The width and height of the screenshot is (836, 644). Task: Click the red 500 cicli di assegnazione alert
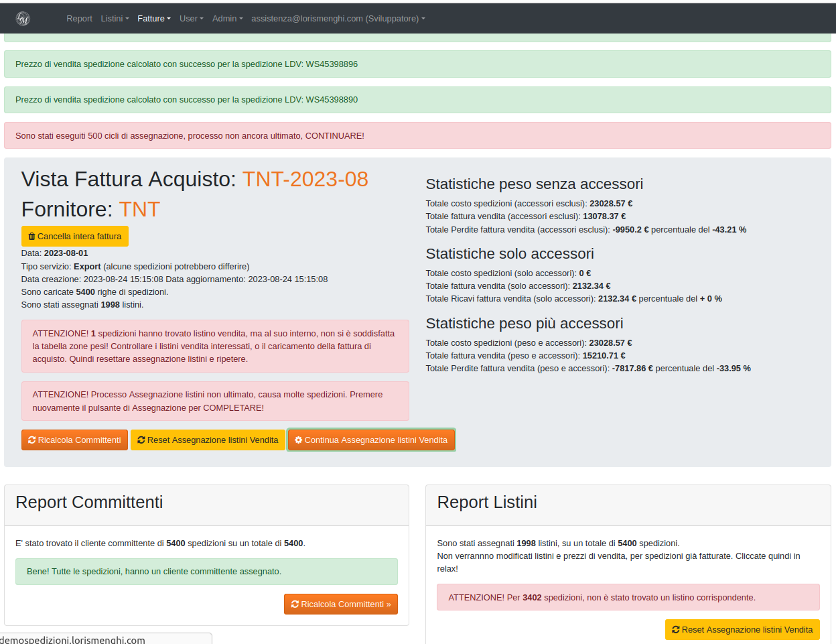417,136
